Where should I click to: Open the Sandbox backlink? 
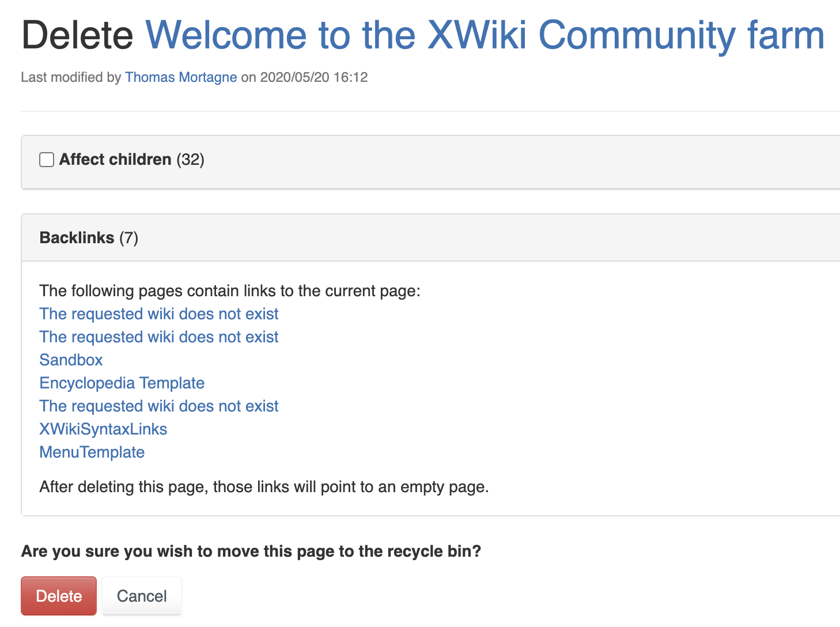pos(71,360)
